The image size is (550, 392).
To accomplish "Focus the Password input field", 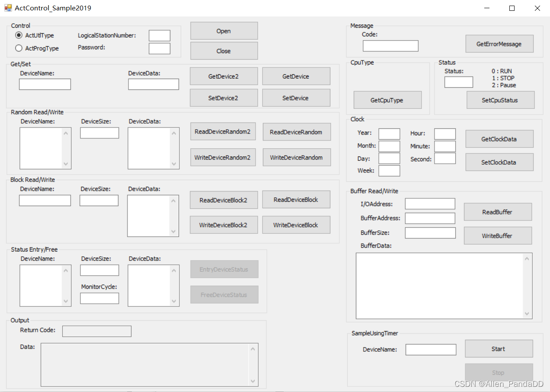I will pyautogui.click(x=160, y=48).
